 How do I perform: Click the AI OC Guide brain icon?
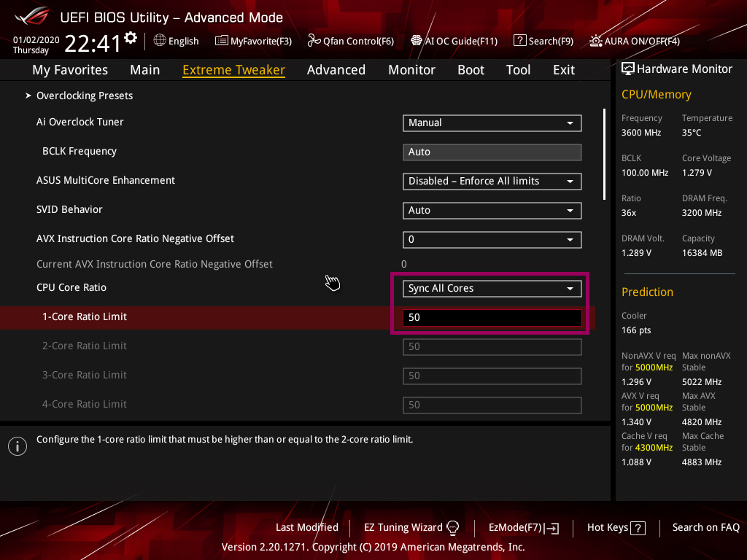pos(417,41)
